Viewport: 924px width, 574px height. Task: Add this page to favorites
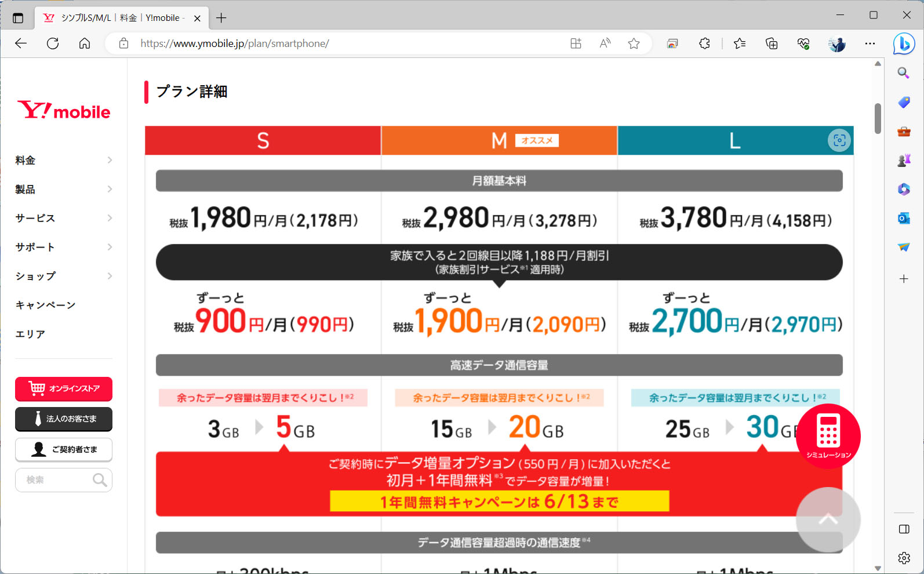tap(634, 43)
